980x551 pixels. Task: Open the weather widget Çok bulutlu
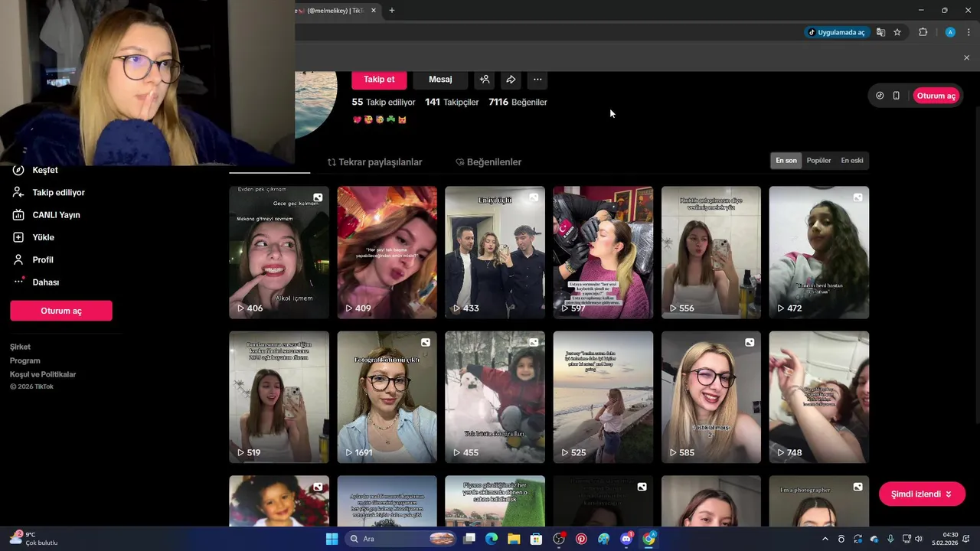(34, 539)
